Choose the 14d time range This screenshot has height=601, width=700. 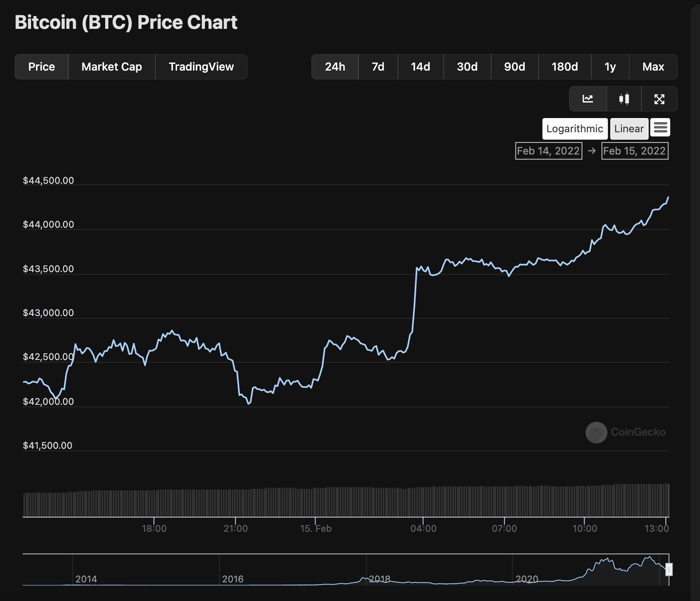[x=421, y=67]
